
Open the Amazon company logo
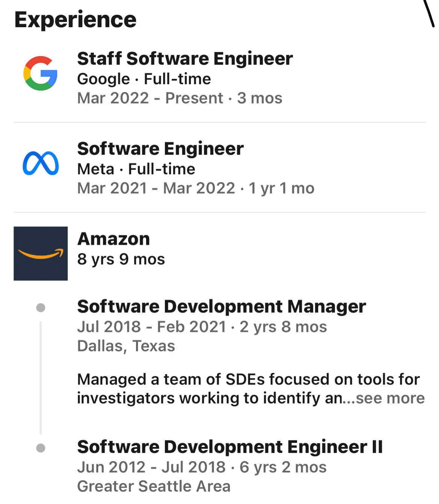point(41,253)
